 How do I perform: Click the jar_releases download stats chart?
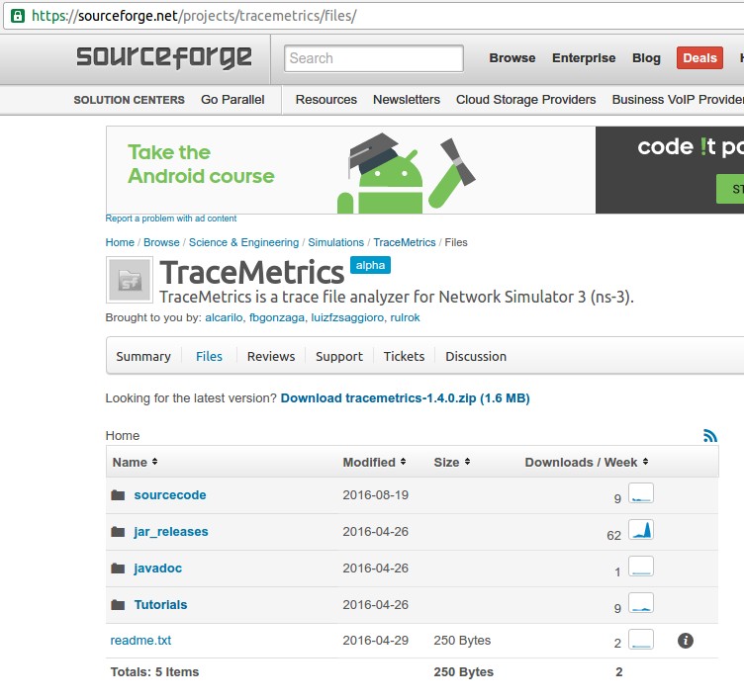(641, 531)
